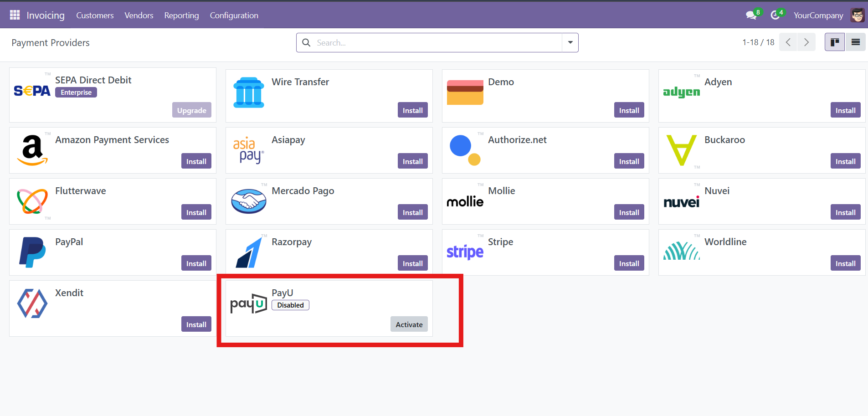Click the Worldline logo
This screenshot has width=868, height=416.
[682, 251]
